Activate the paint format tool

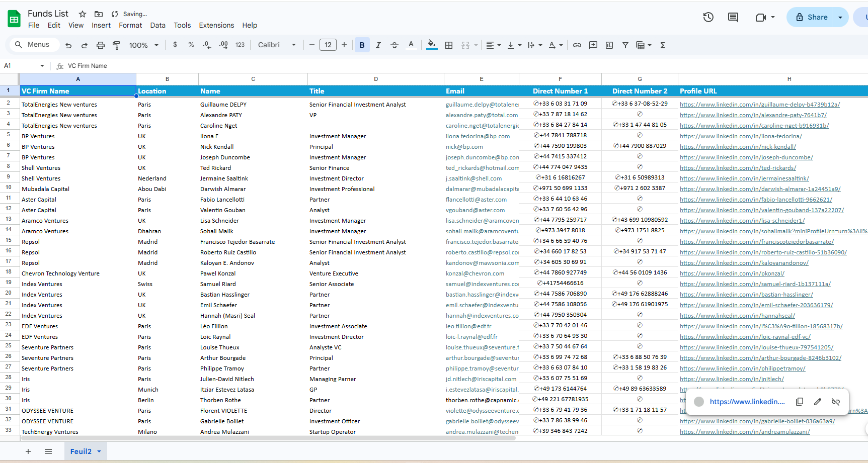pos(116,45)
